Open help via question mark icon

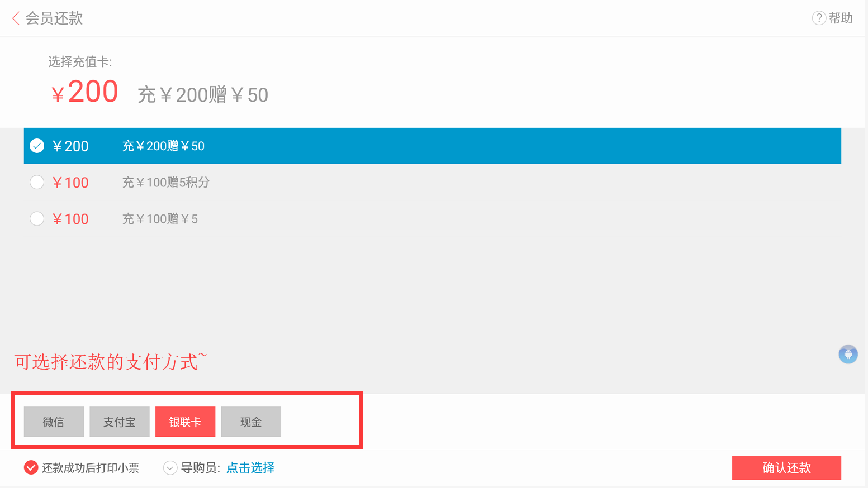tap(819, 18)
